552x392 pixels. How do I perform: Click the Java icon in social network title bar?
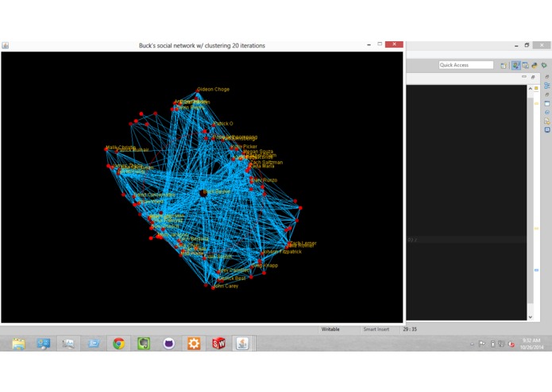coord(6,45)
